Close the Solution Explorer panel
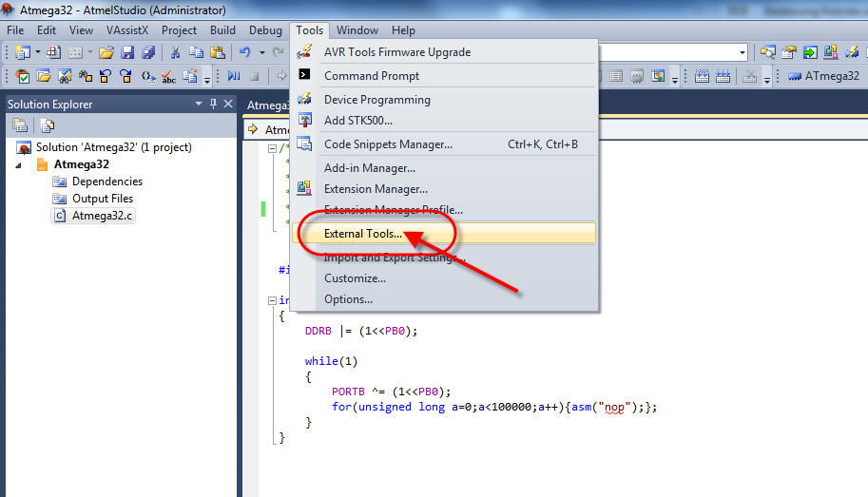Image resolution: width=868 pixels, height=497 pixels. pyautogui.click(x=228, y=104)
